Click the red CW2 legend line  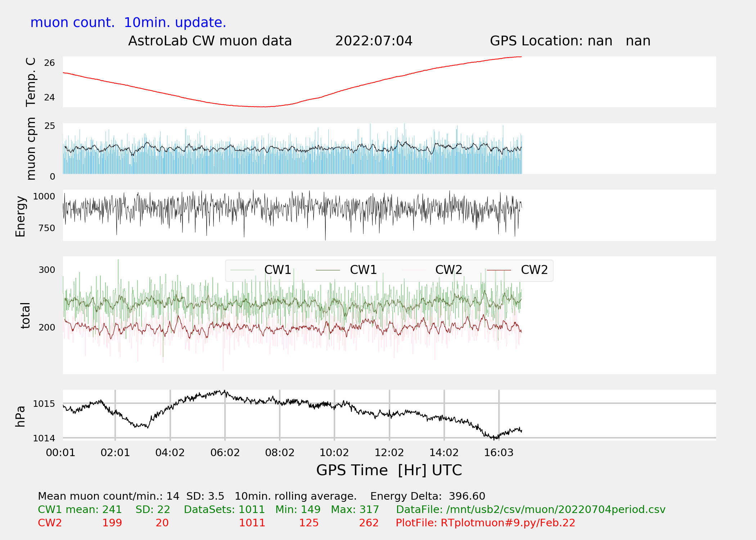pos(499,270)
